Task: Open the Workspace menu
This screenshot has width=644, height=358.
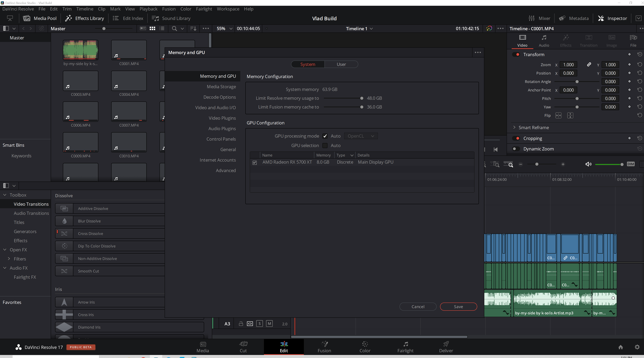Action: [x=228, y=9]
